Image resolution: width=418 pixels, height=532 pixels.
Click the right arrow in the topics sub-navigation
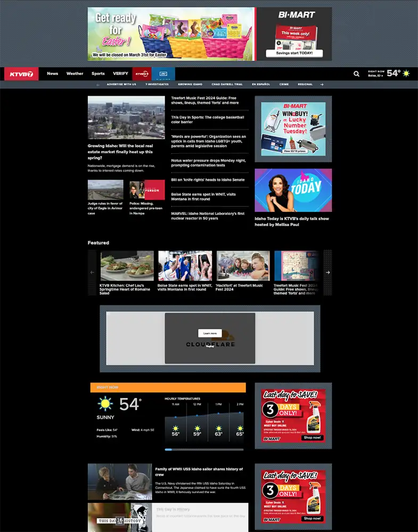[322, 85]
